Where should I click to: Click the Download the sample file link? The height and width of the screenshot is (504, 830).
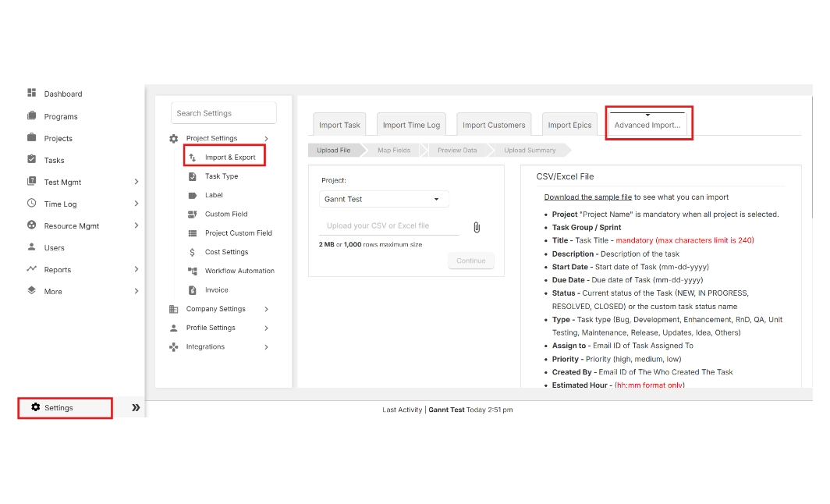click(x=587, y=197)
